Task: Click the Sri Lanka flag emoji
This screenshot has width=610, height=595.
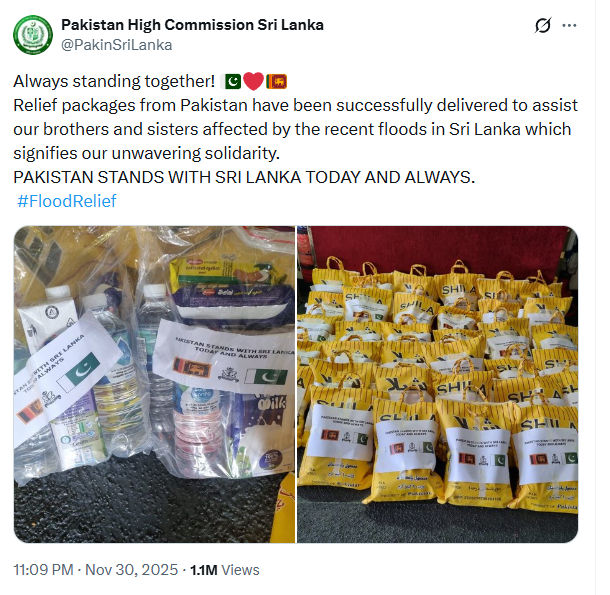Action: click(277, 82)
